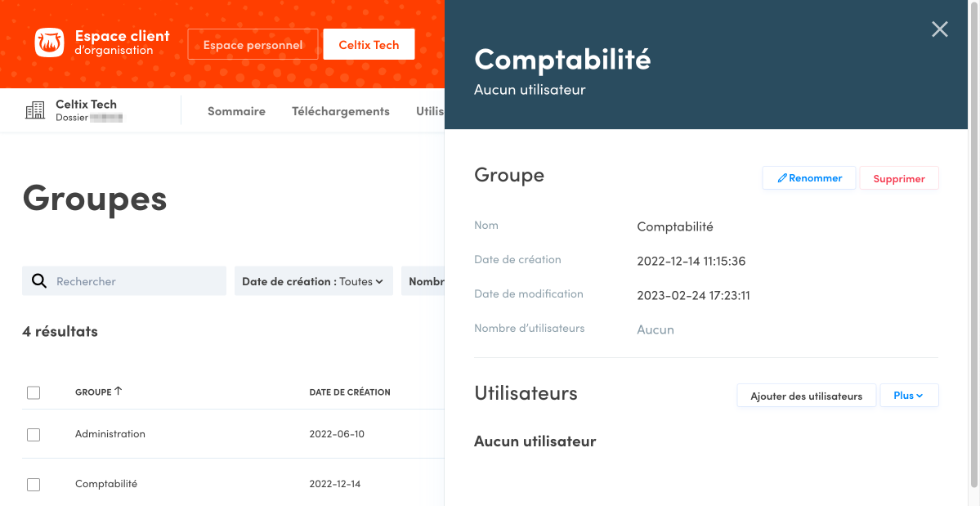Screen dimensions: 980x506
Task: Focus the Rechercher search field
Action: tap(135, 281)
